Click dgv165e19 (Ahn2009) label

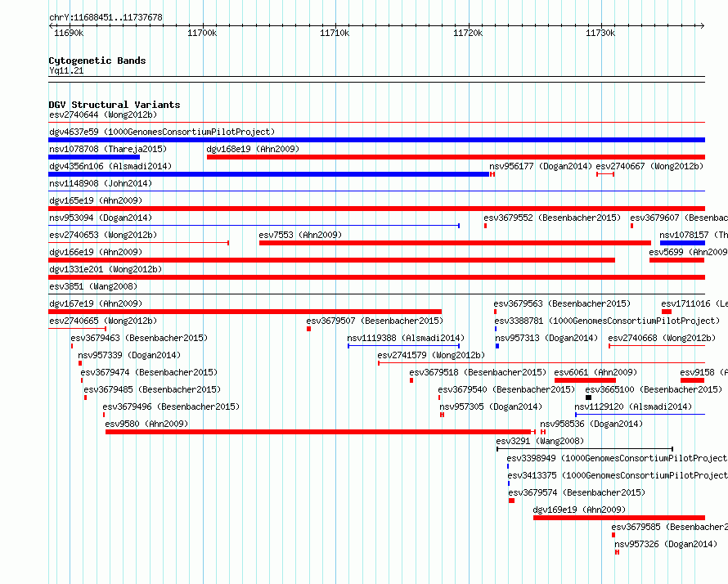96,200
